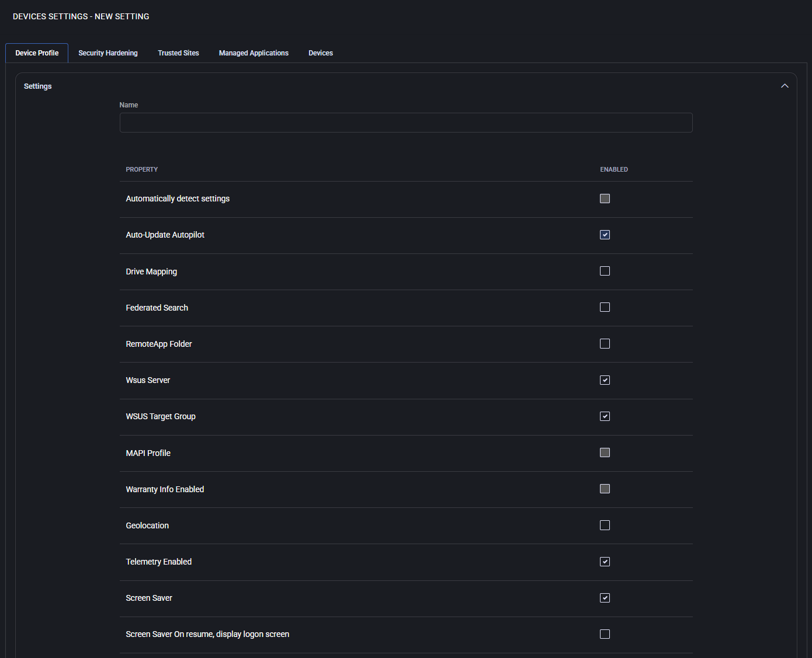Click Screen Saver On resume label
This screenshot has height=658, width=812.
pos(207,634)
